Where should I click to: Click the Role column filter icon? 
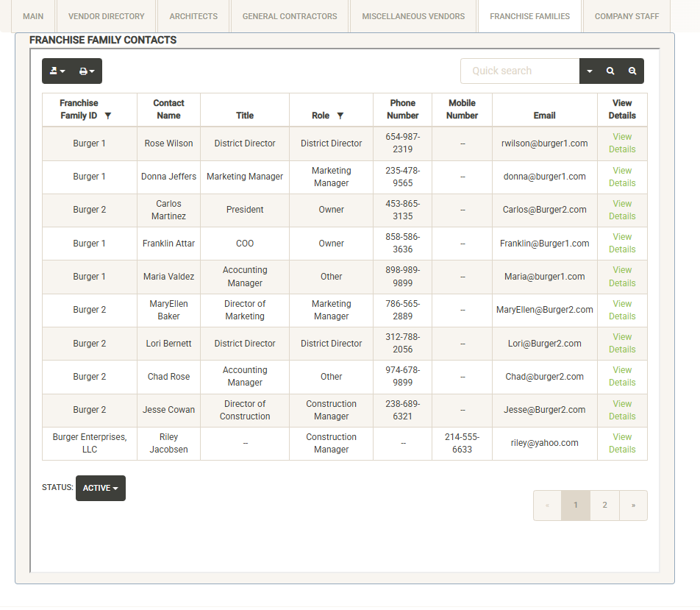tap(340, 116)
